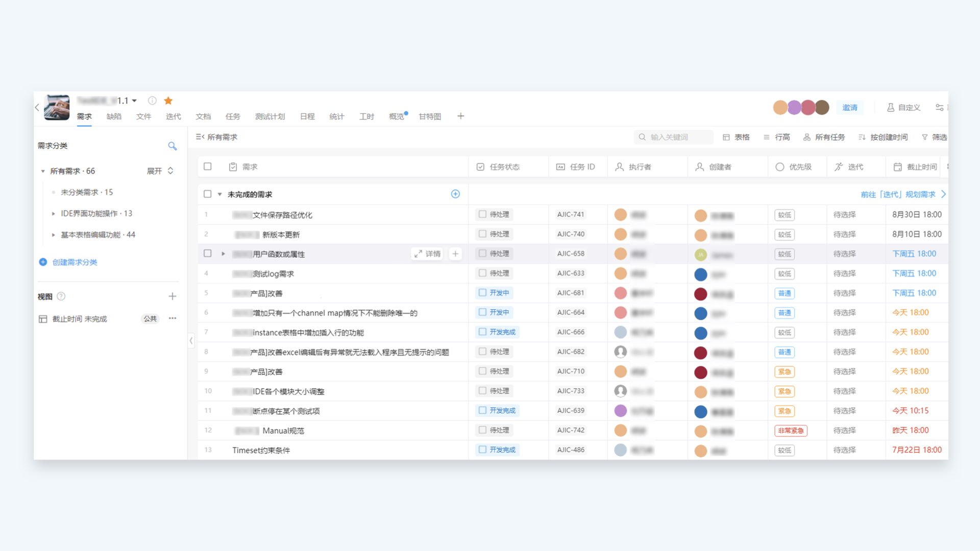Open 甘特图 tab

click(x=430, y=116)
